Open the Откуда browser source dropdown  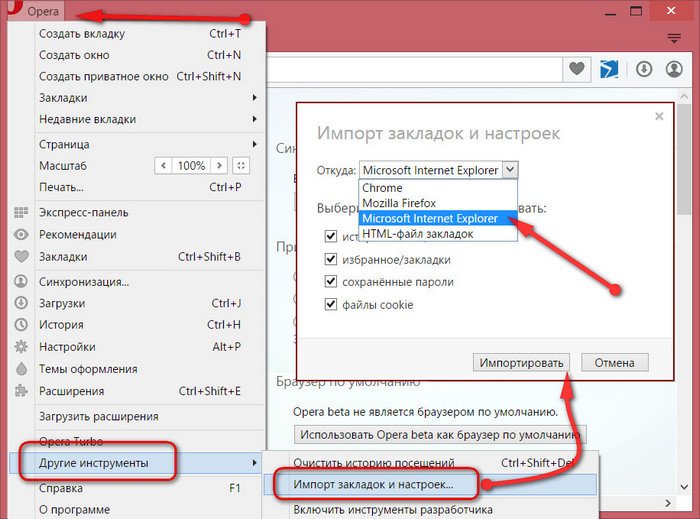click(x=439, y=170)
